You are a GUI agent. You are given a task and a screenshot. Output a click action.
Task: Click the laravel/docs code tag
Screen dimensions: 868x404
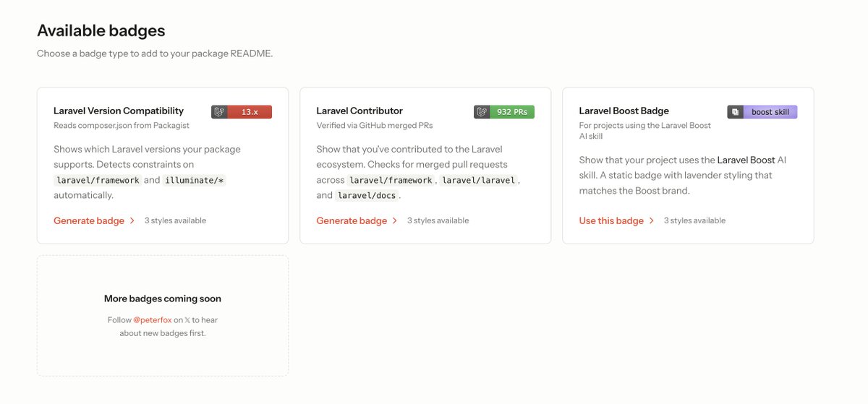click(x=368, y=196)
